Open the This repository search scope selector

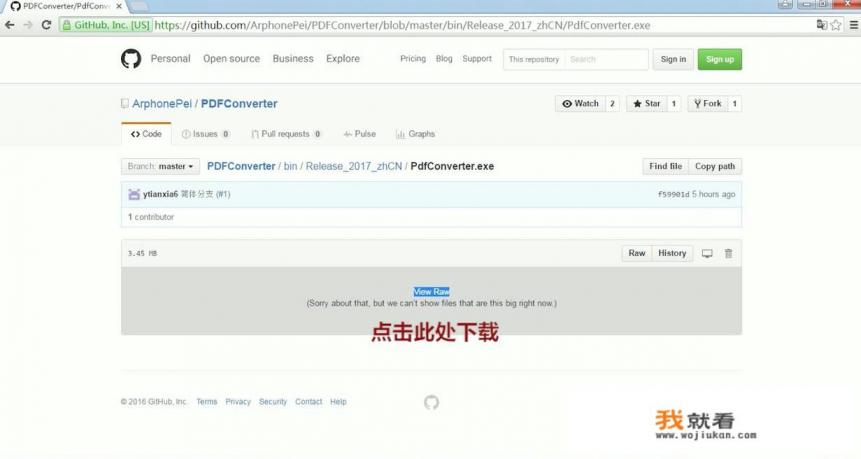point(533,60)
